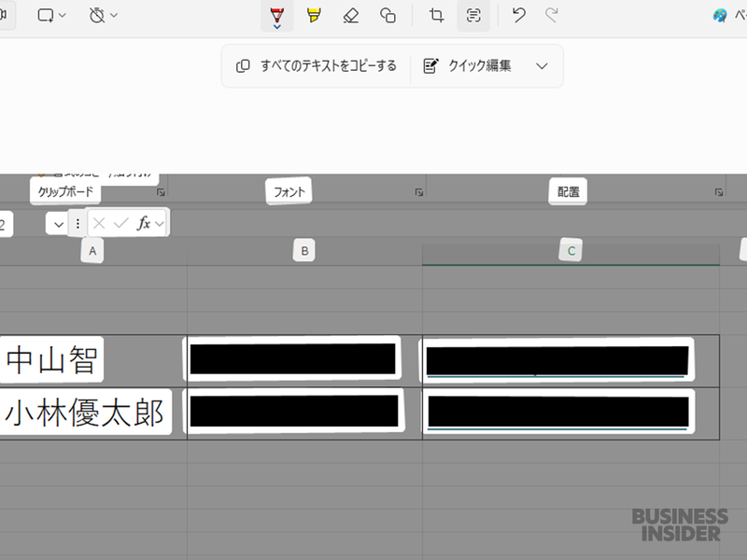Open the alignment group dialog launcher
This screenshot has height=560, width=747.
click(x=719, y=192)
